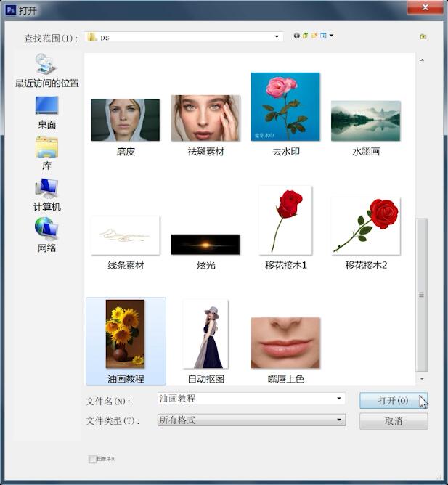Image resolution: width=448 pixels, height=485 pixels.
Task: Click the file name text 祛斑素材
Action: (x=205, y=152)
